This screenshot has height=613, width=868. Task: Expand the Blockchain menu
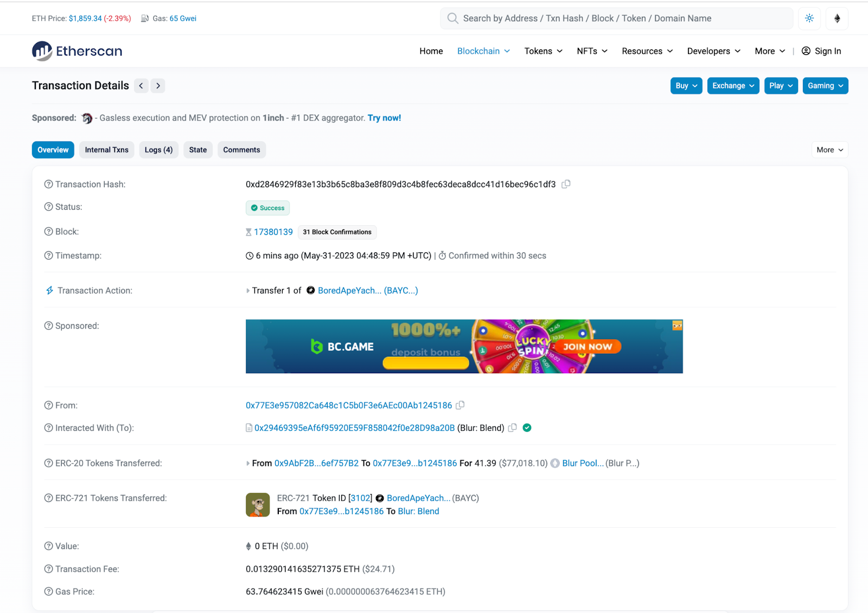483,51
